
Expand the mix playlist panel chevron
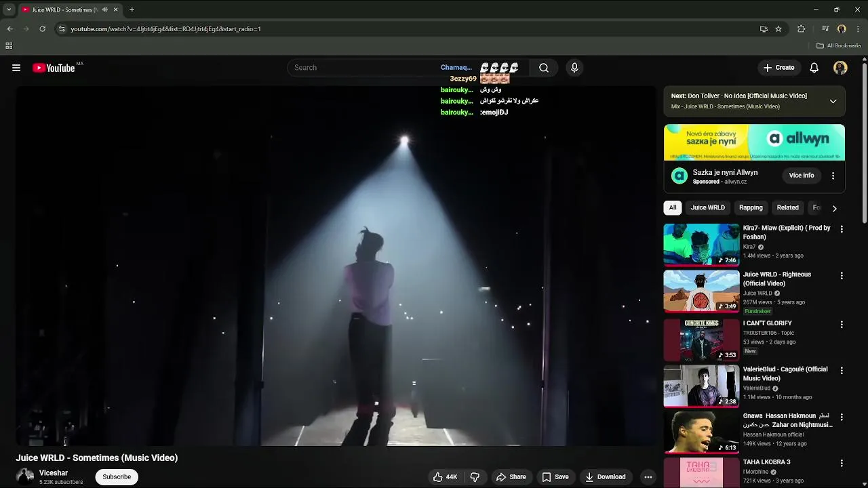833,101
